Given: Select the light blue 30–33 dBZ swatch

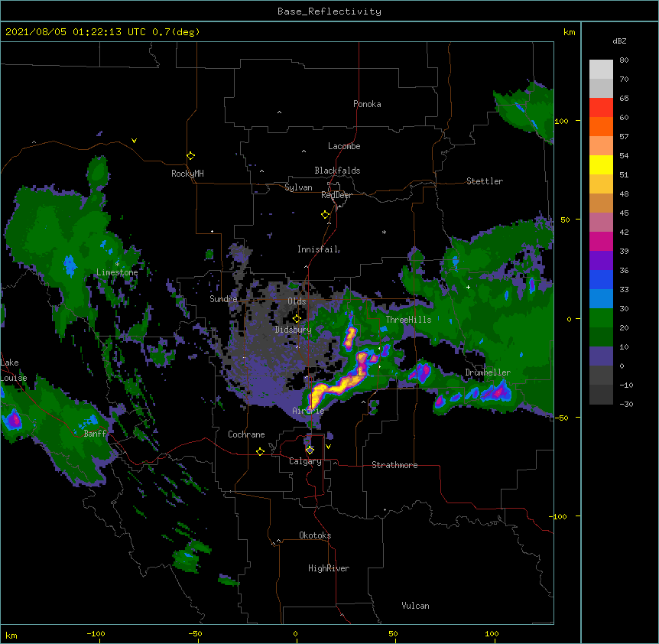Looking at the screenshot, I should [601, 299].
